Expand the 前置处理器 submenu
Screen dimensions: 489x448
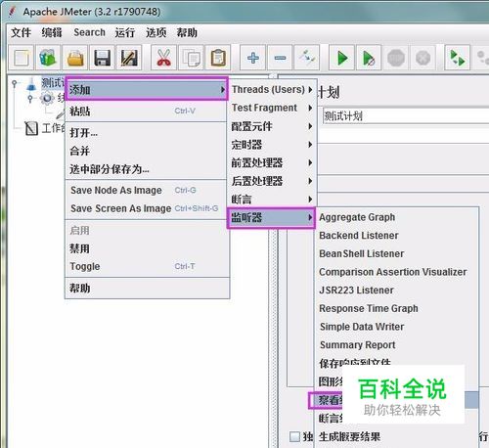272,162
